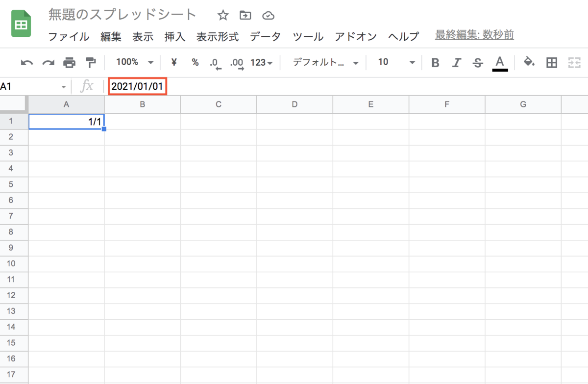
Task: Toggle bold formatting
Action: (x=435, y=62)
